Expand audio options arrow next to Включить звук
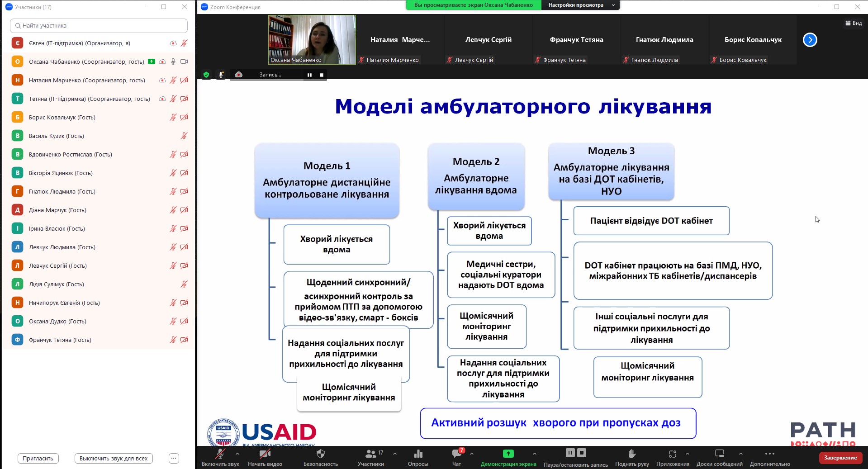This screenshot has height=469, width=868. [237, 453]
